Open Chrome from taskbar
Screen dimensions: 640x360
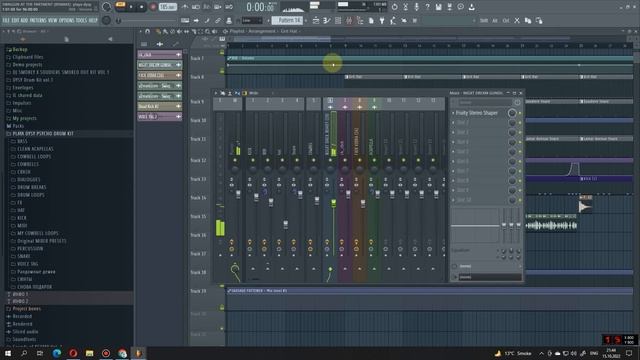point(122,353)
